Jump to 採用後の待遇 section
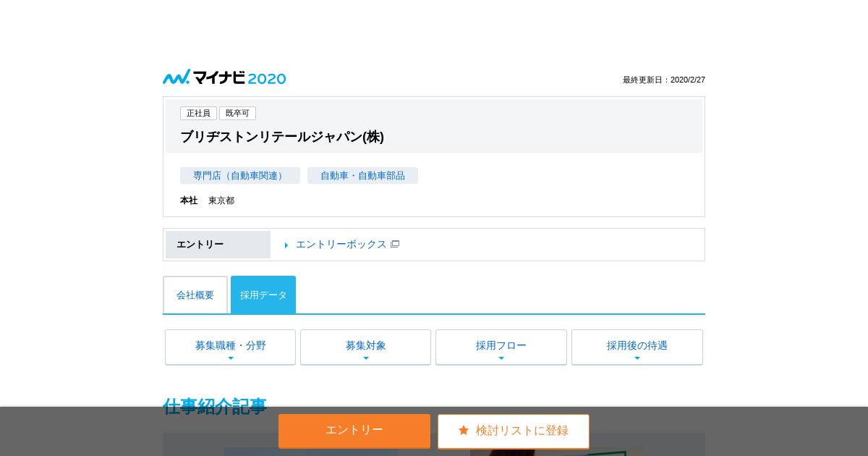The image size is (868, 456). [x=637, y=347]
